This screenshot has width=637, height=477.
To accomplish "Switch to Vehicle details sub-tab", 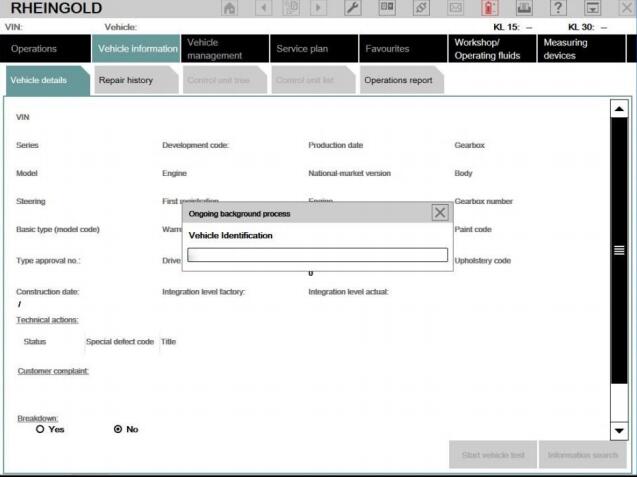I will tap(48, 80).
